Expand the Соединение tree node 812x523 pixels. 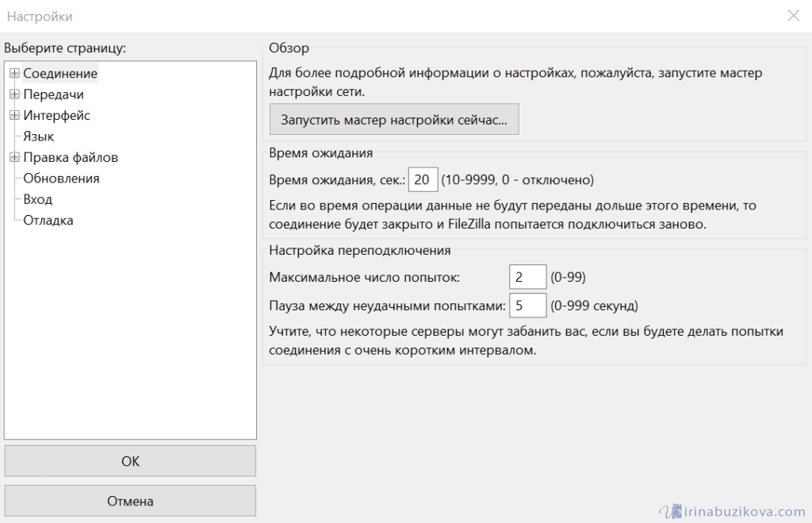click(x=14, y=74)
